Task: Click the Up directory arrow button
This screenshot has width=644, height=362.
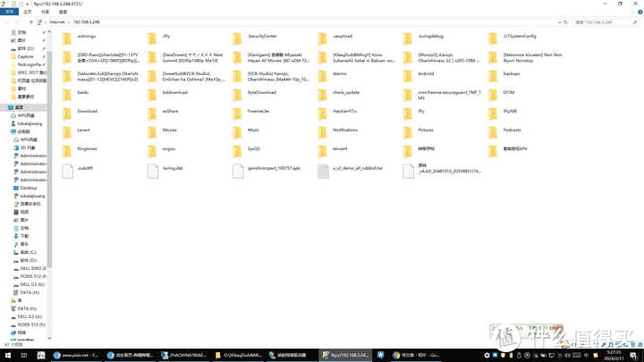Action: click(32, 21)
